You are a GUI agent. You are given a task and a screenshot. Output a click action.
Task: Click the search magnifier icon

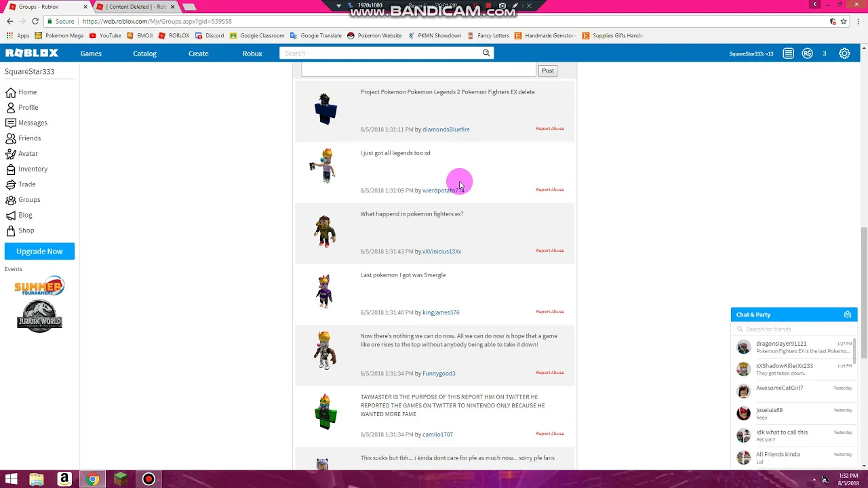(x=486, y=53)
